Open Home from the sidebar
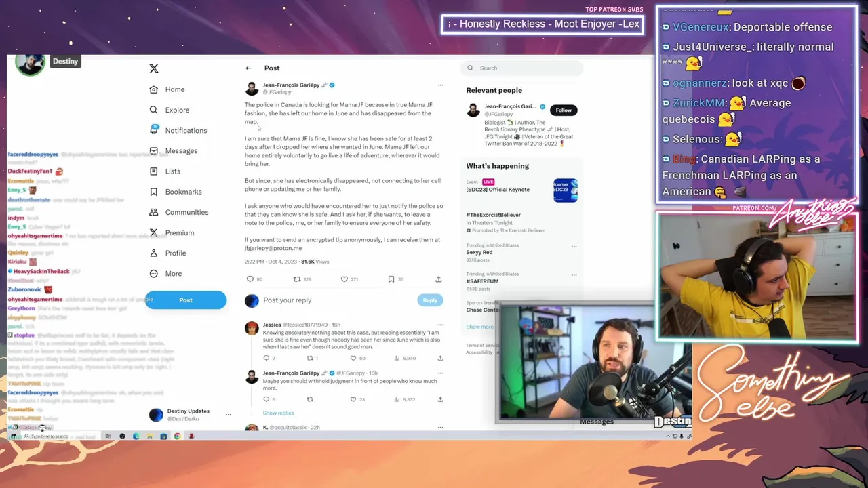The width and height of the screenshot is (868, 488). click(167, 89)
